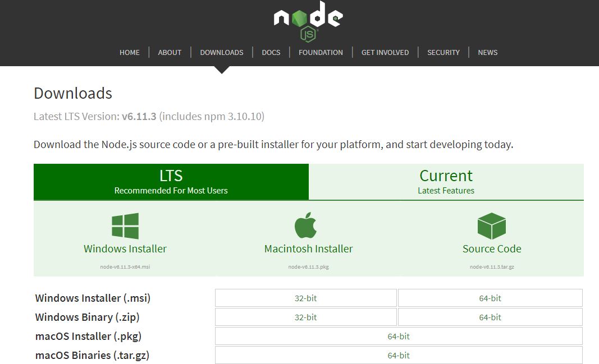Click the Source Code link

click(x=492, y=249)
